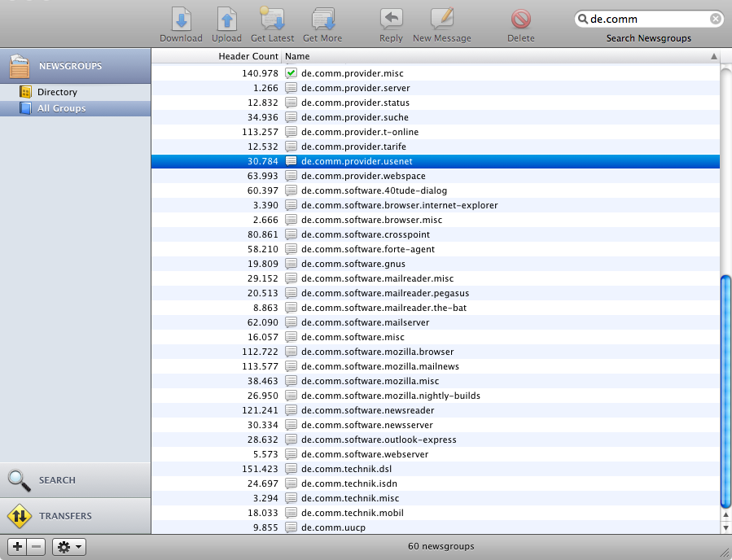The height and width of the screenshot is (560, 732).
Task: Compose with the New Message icon
Action: click(441, 20)
